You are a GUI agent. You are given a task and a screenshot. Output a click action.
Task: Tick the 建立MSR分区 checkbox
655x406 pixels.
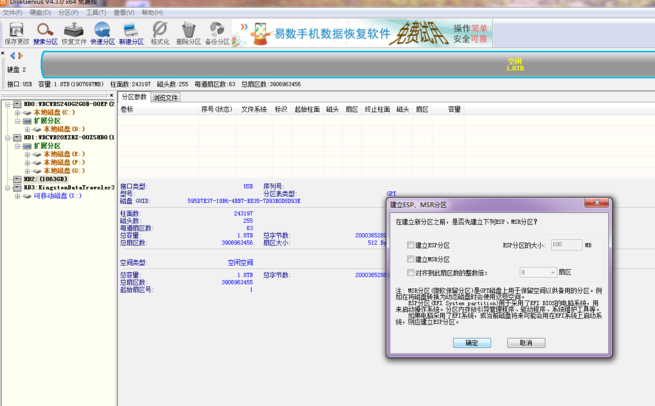pos(411,259)
